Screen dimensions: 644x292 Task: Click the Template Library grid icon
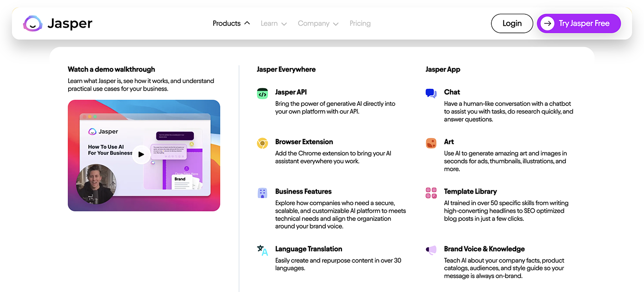(x=431, y=193)
